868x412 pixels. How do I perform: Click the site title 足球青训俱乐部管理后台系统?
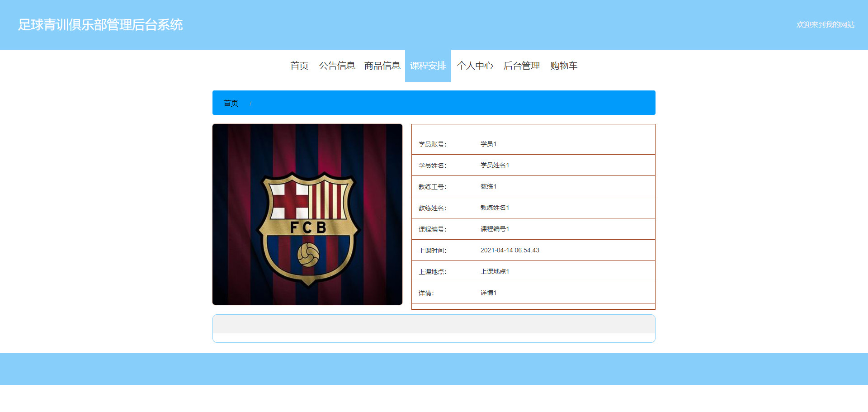pos(100,24)
